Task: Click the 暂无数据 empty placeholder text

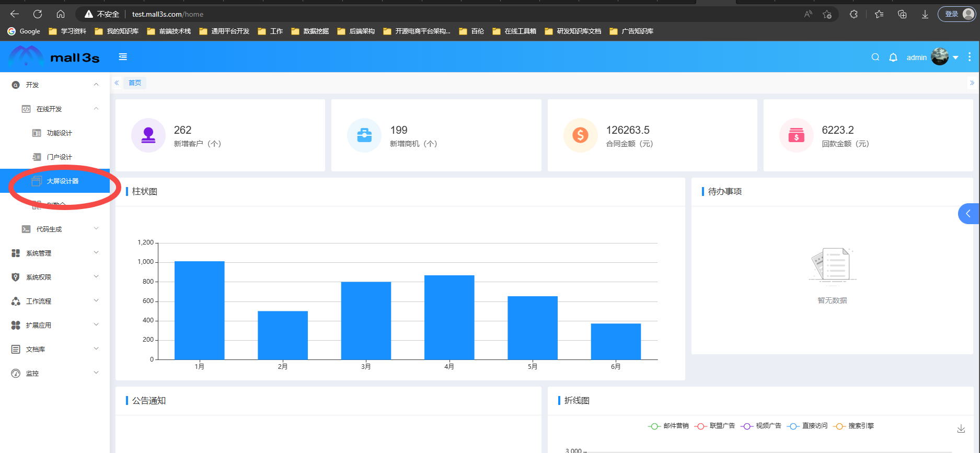Action: pos(832,300)
